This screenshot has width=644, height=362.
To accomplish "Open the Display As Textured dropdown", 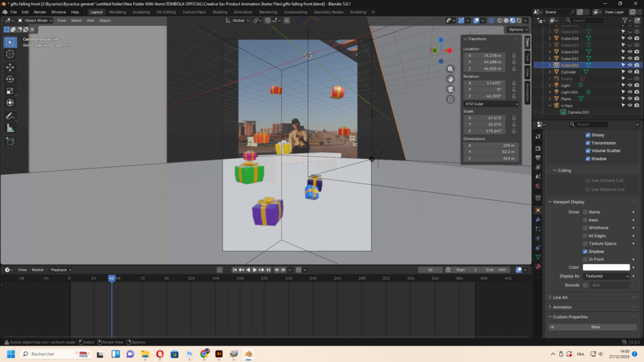I will 606,276.
